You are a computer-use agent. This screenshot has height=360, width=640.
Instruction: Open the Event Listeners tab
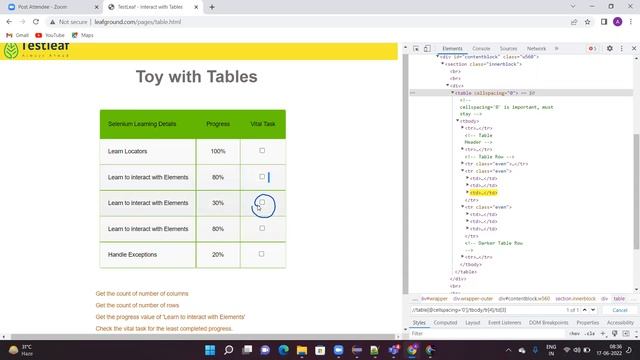[x=504, y=323]
